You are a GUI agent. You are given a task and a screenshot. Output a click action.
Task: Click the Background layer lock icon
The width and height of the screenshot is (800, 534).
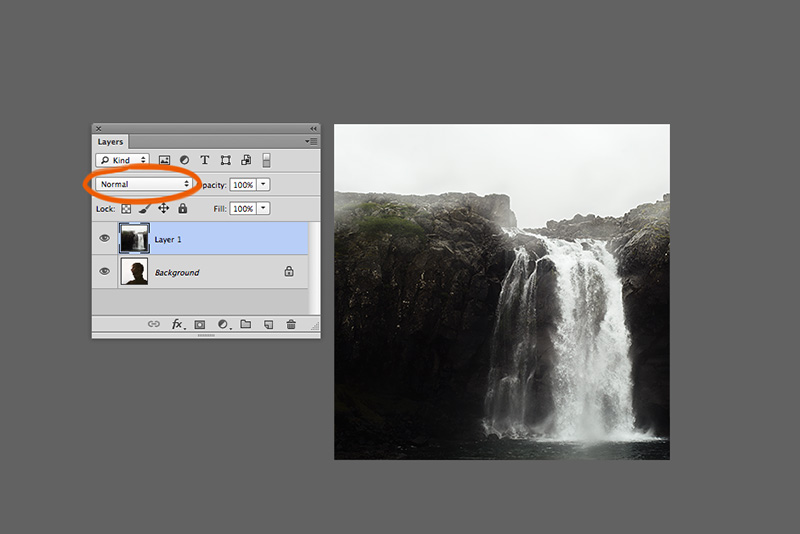[289, 271]
